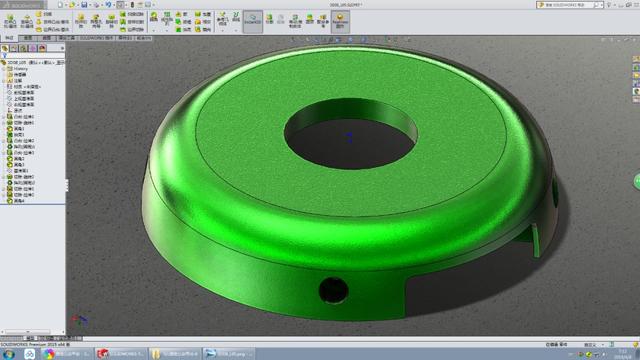The width and height of the screenshot is (640, 360).
Task: Expand the Curves dropdown arrow
Action: pyautogui.click(x=236, y=30)
